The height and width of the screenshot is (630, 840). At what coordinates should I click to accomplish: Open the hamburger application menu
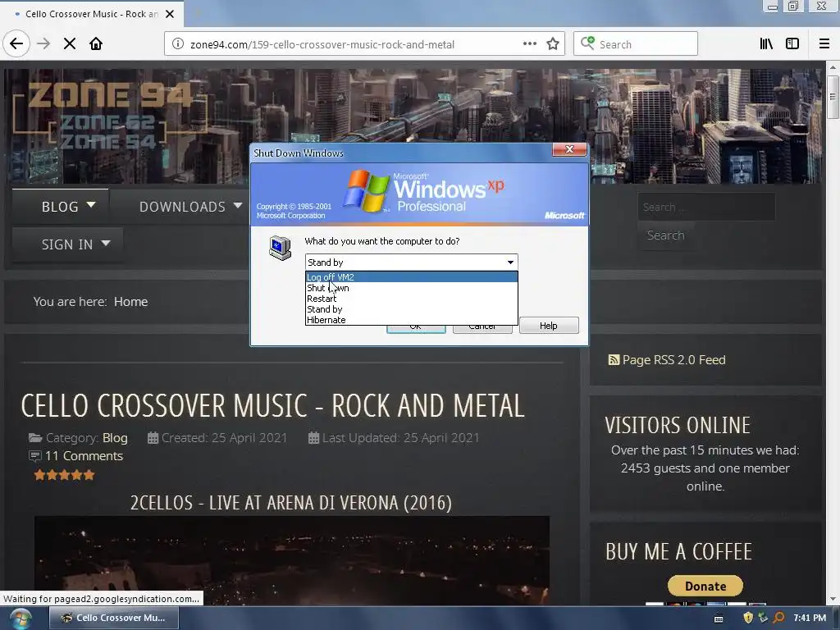[x=824, y=44]
